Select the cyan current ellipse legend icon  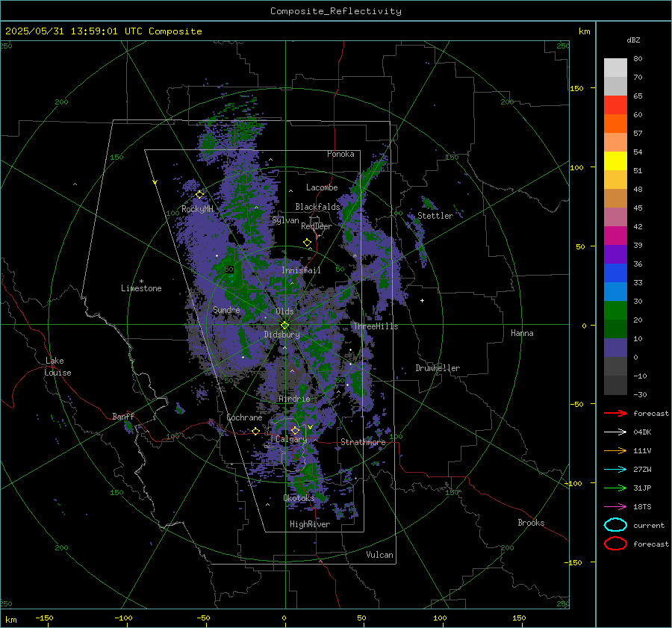[x=615, y=525]
